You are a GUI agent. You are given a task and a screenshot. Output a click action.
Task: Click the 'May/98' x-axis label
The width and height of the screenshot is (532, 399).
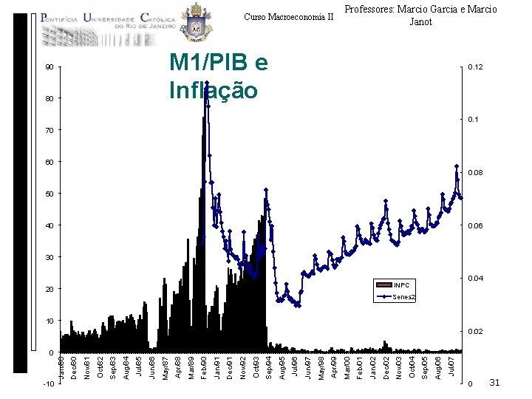[321, 367]
